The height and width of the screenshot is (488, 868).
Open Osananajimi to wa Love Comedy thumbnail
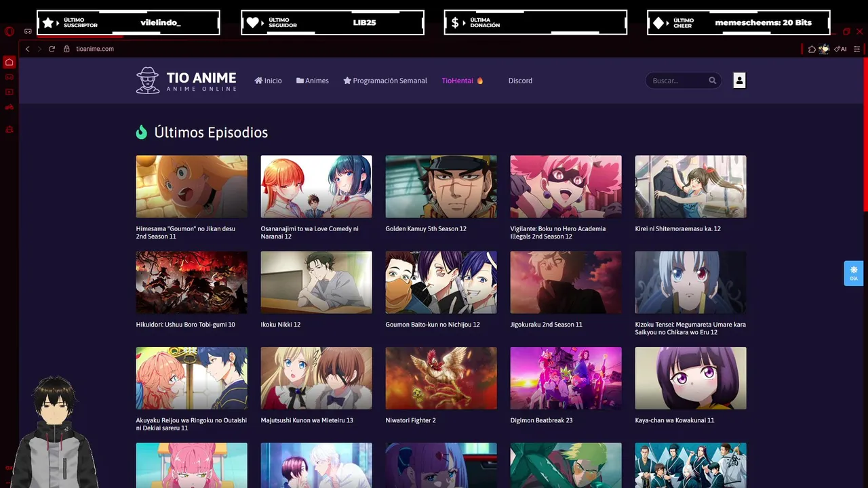(x=316, y=187)
